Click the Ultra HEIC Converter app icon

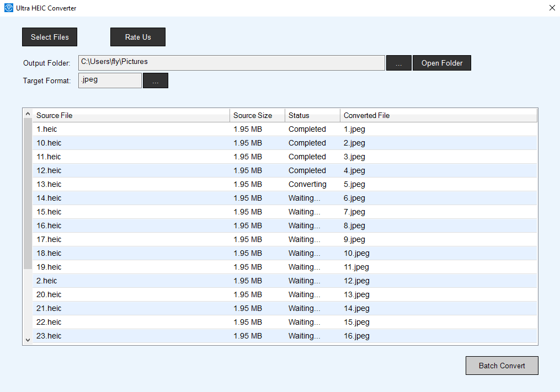click(9, 8)
